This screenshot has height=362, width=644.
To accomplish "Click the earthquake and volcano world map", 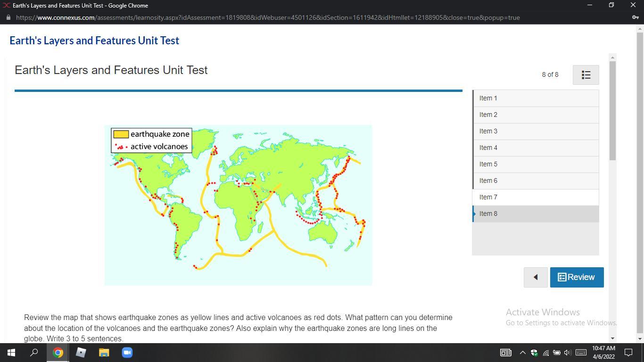I will point(238,205).
